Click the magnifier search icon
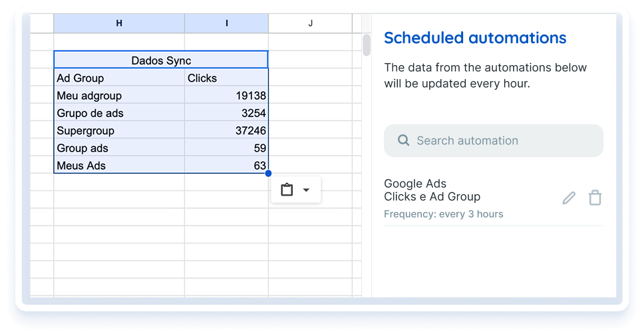The image size is (644, 336). 403,140
